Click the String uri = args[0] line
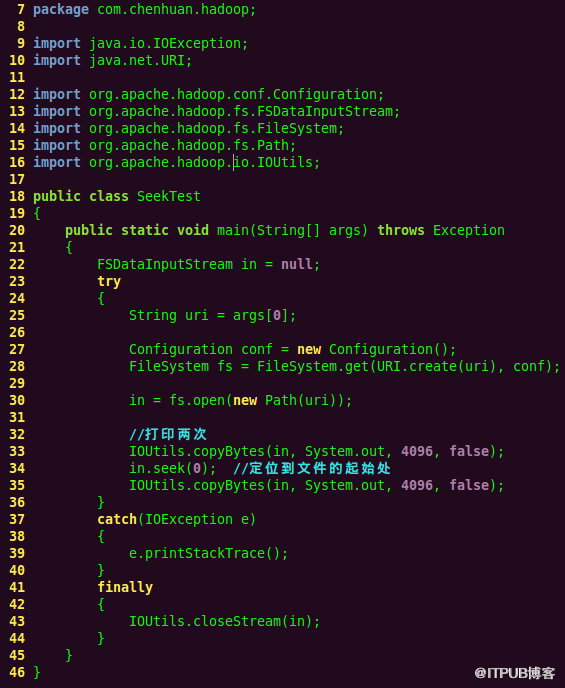The height and width of the screenshot is (688, 565). pyautogui.click(x=212, y=316)
